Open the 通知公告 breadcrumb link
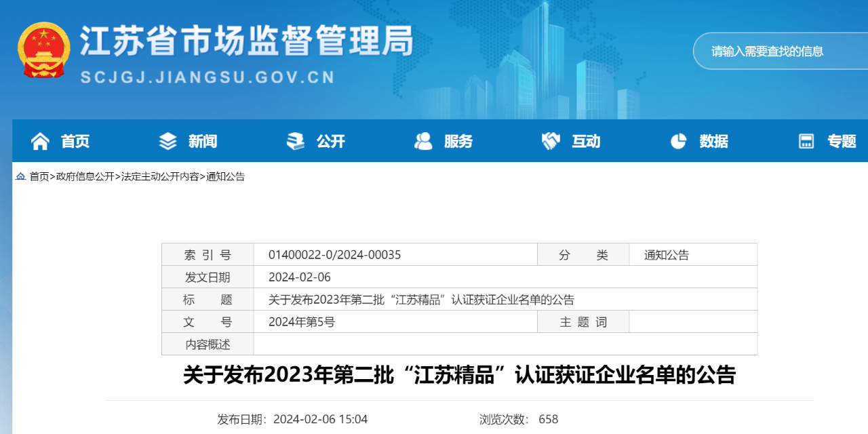This screenshot has height=434, width=868. click(225, 176)
